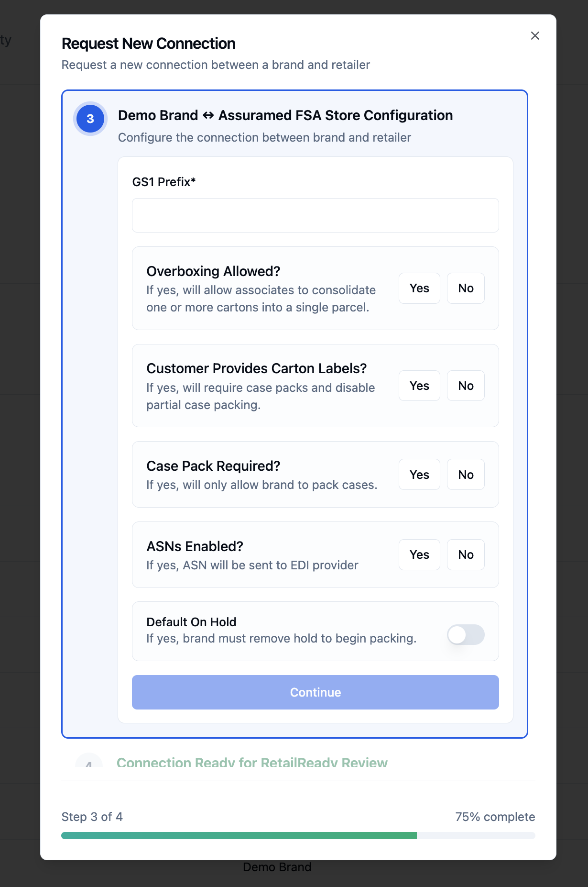
Task: Select No for Overboxing Allowed
Action: tap(466, 288)
